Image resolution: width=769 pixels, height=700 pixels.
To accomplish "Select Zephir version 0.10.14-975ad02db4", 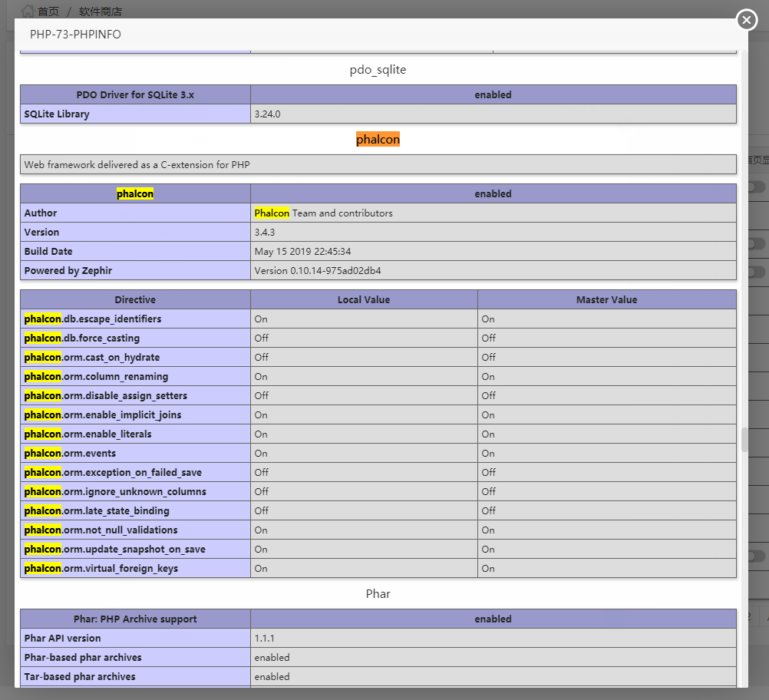I will (317, 270).
